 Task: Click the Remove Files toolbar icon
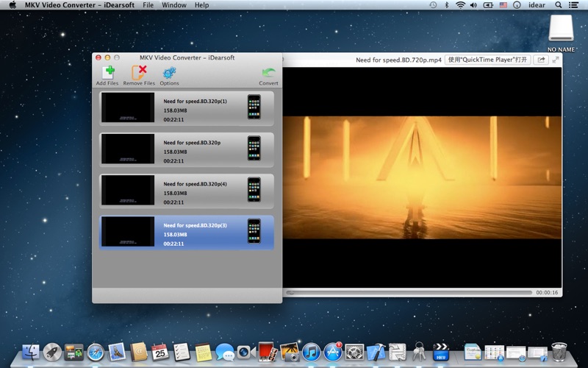pyautogui.click(x=139, y=72)
